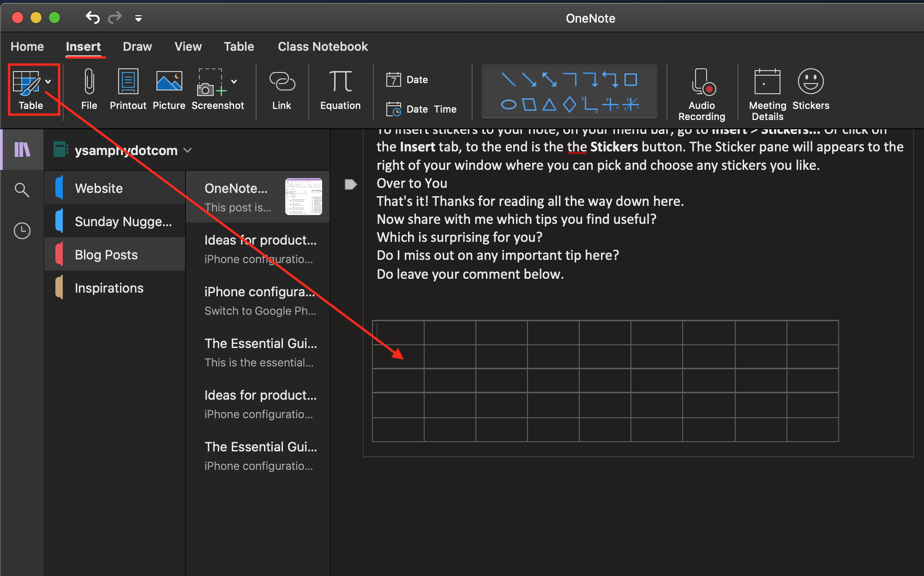Expand the Screenshot dropdown arrow
Screen dimensions: 924x576
point(234,82)
